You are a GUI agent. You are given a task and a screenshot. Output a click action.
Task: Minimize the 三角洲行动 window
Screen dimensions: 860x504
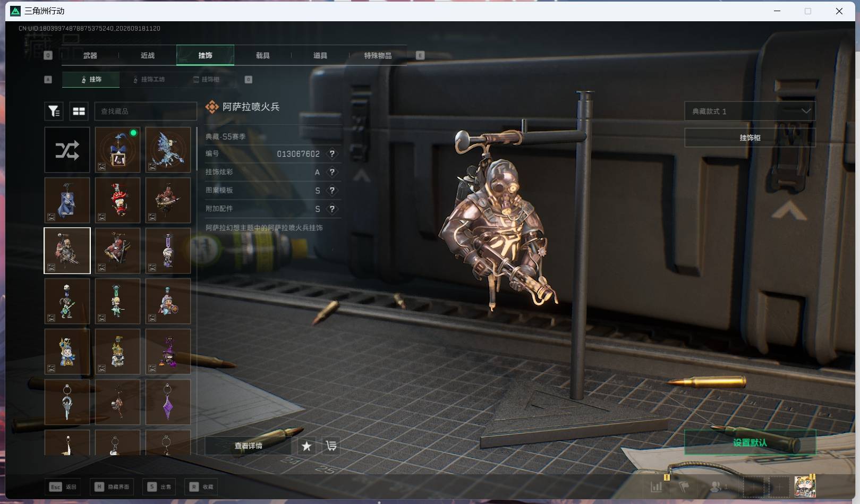[777, 11]
